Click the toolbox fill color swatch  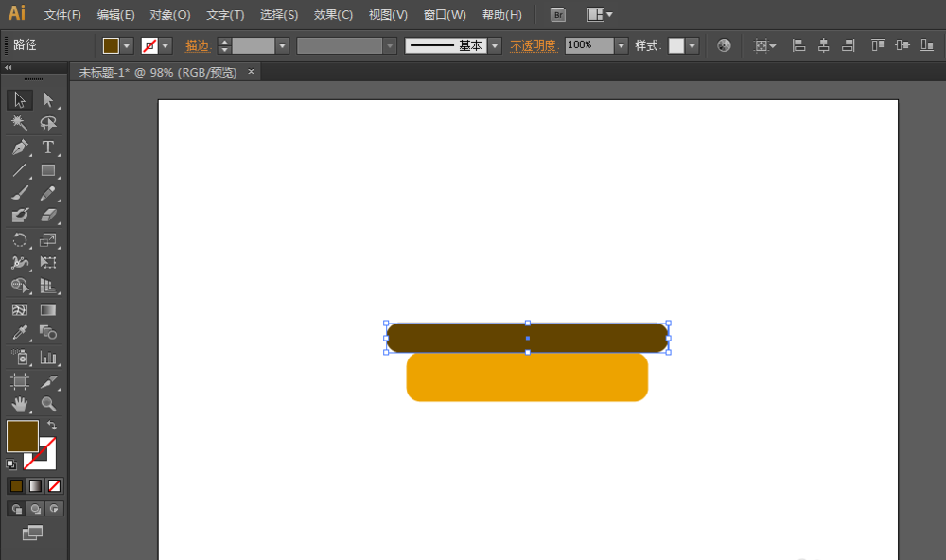[x=23, y=436]
